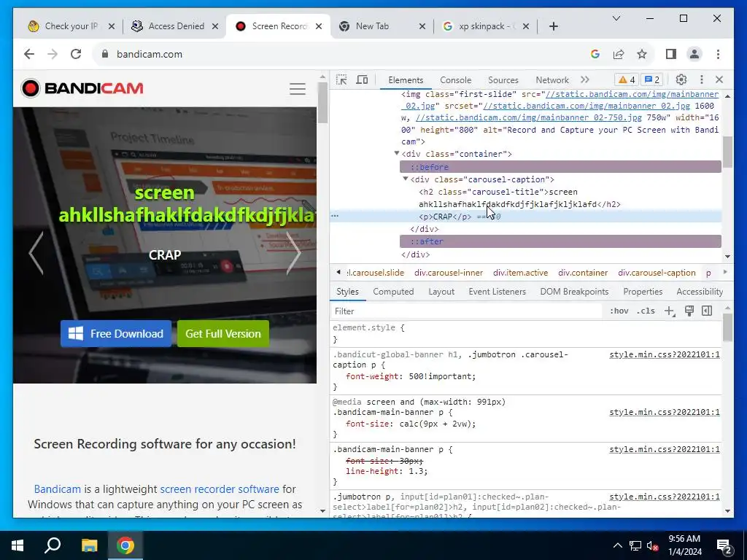Click the inspect element picker icon

pos(341,80)
